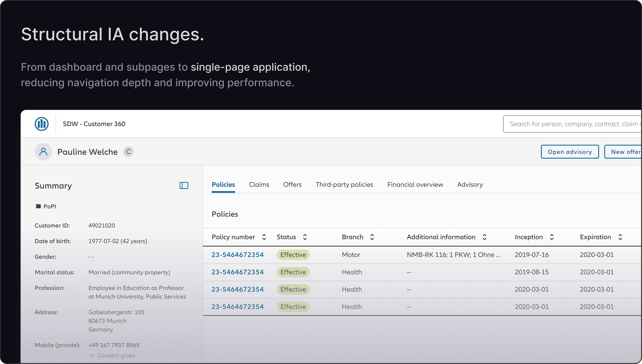Open the Financial overview tab
The image size is (642, 364).
tap(415, 184)
